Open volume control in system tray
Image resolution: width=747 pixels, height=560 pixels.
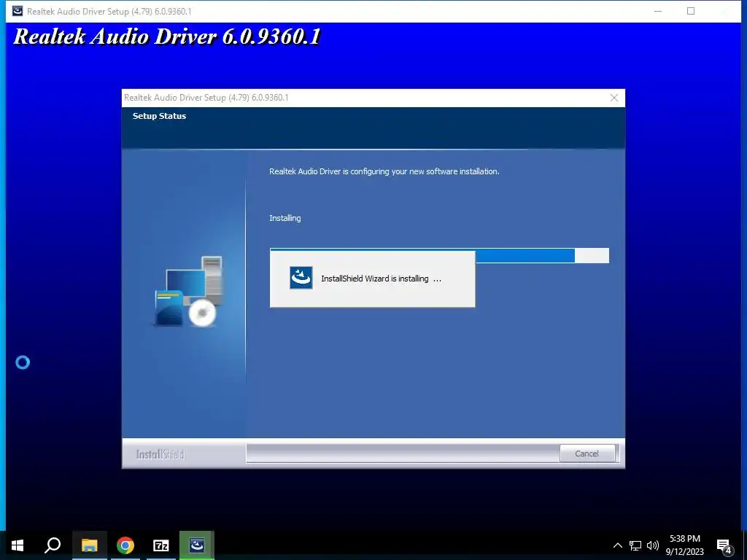tap(653, 545)
